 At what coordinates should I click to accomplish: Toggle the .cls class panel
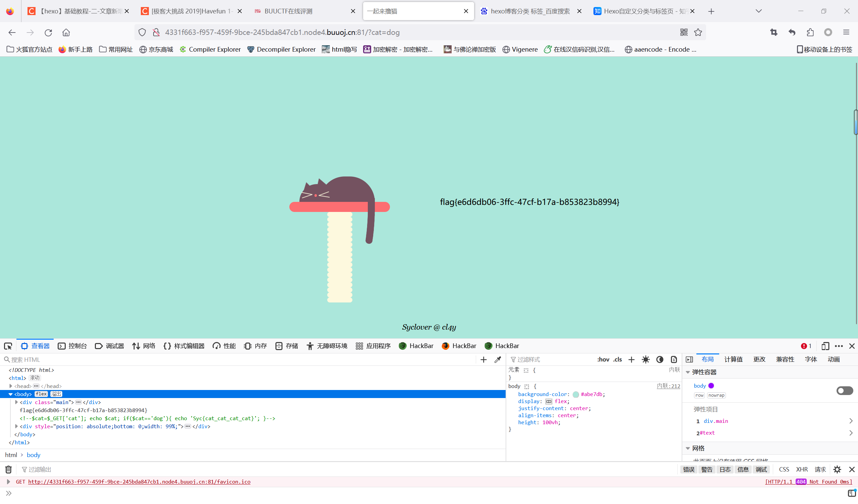pos(618,359)
